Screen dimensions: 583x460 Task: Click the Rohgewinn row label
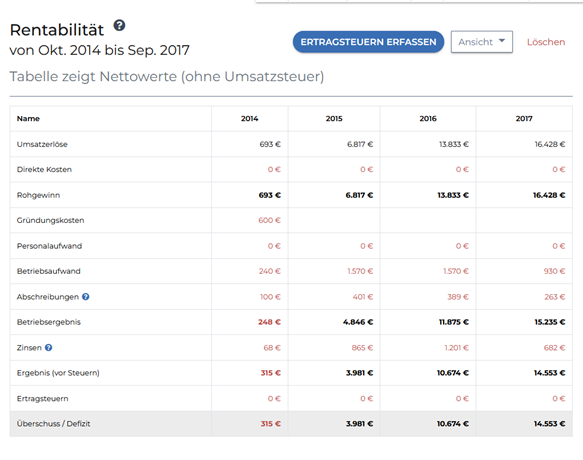pos(38,195)
